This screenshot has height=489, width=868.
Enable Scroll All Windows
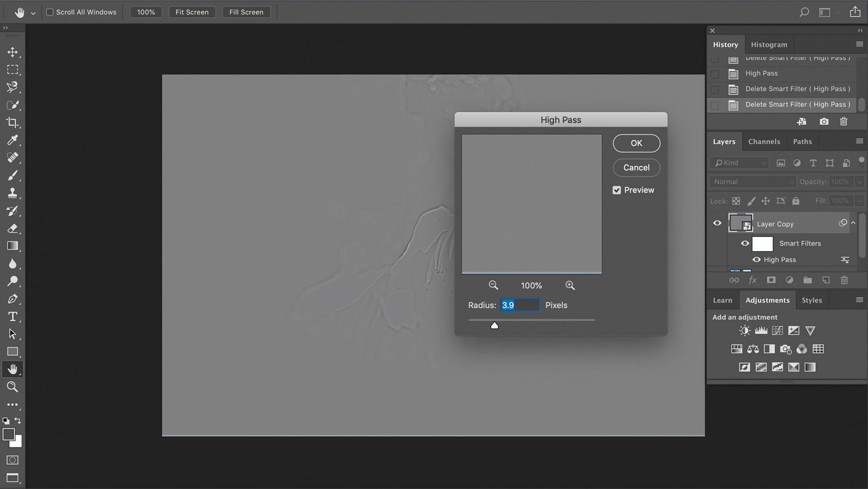(x=50, y=12)
